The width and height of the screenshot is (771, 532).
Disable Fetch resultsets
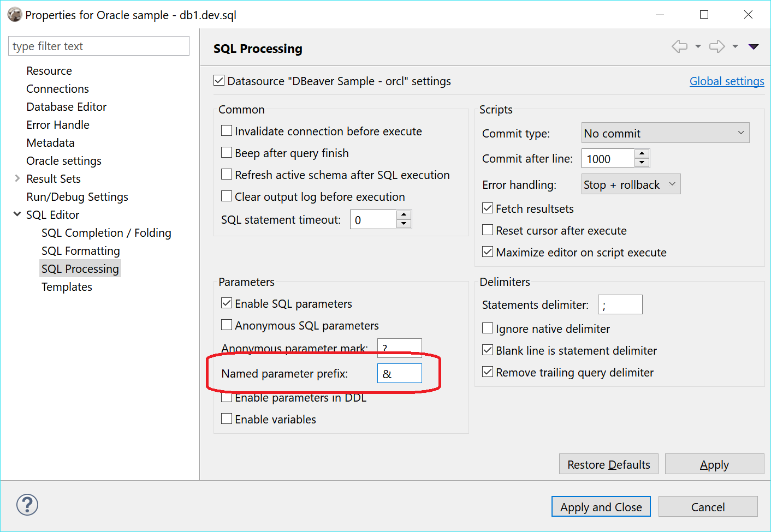[x=488, y=207]
